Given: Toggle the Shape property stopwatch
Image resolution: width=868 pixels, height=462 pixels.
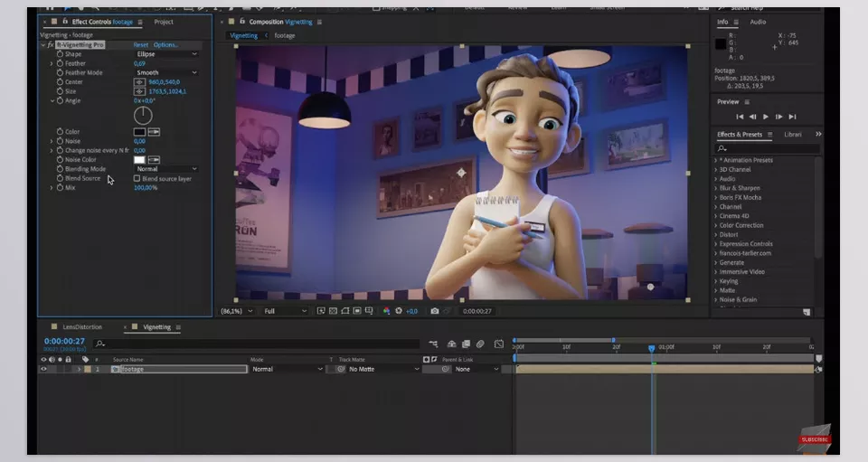Looking at the screenshot, I should [60, 54].
